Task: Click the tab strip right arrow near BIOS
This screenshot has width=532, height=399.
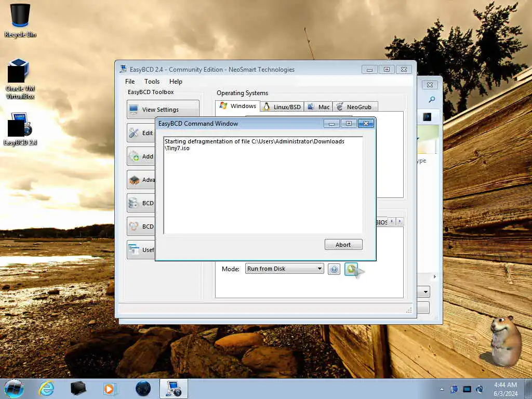Action: pos(400,221)
